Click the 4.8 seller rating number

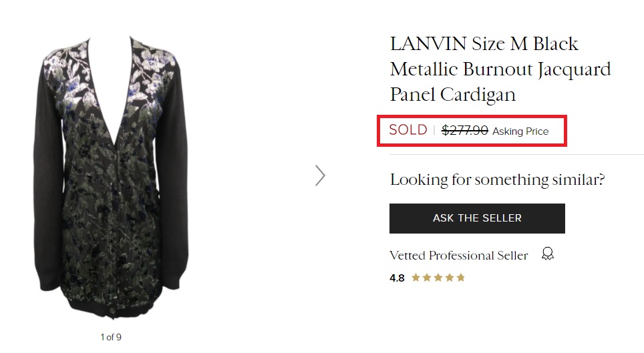click(x=397, y=278)
